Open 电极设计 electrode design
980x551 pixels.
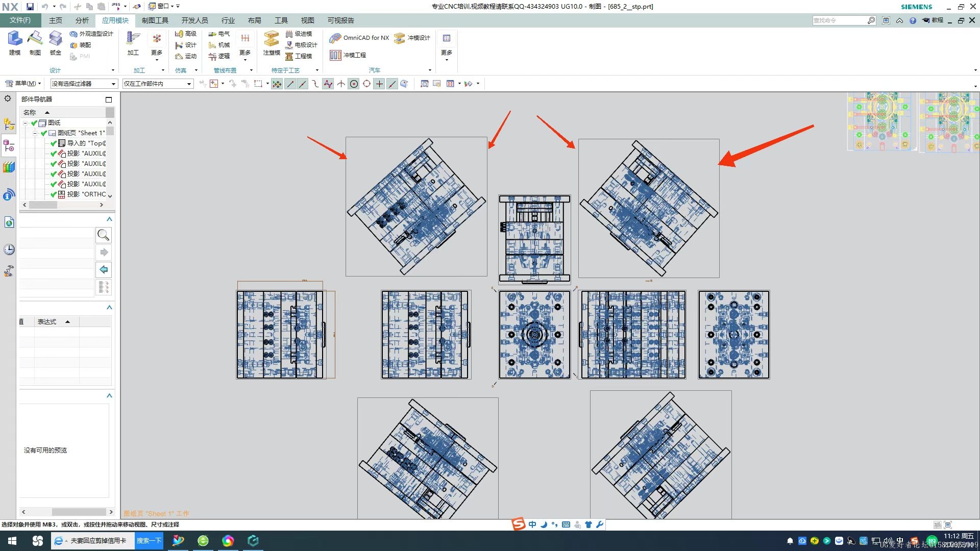click(x=301, y=45)
